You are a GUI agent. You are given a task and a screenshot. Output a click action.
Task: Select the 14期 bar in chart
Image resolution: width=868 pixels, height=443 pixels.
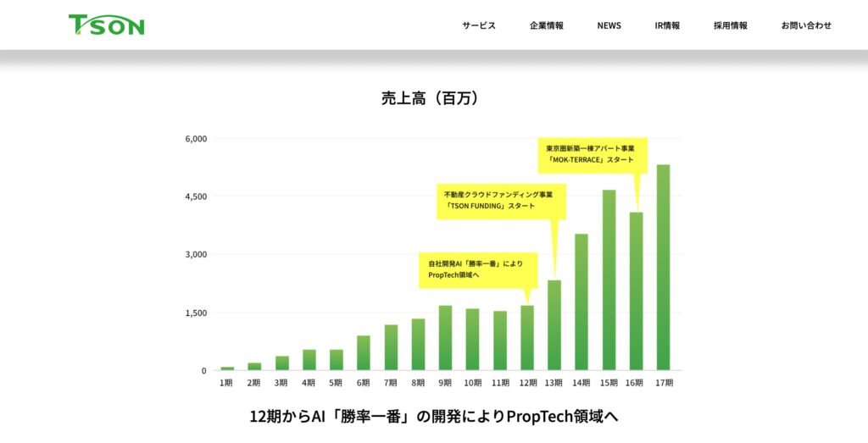581,302
